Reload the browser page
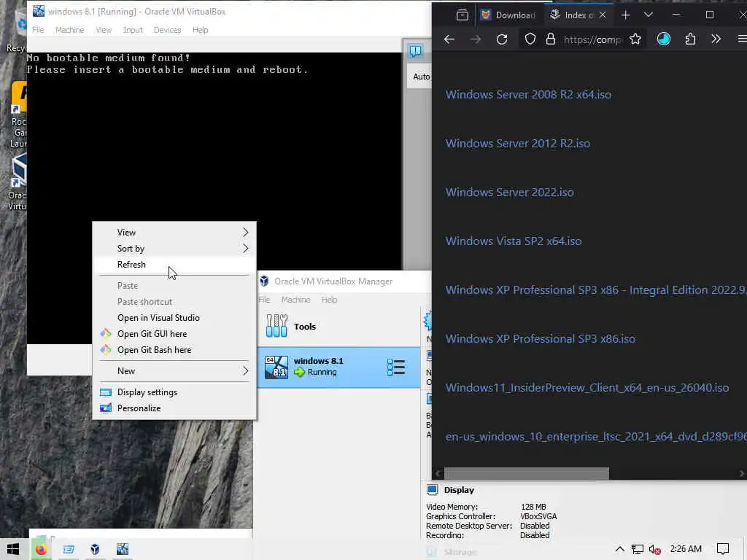 (502, 39)
